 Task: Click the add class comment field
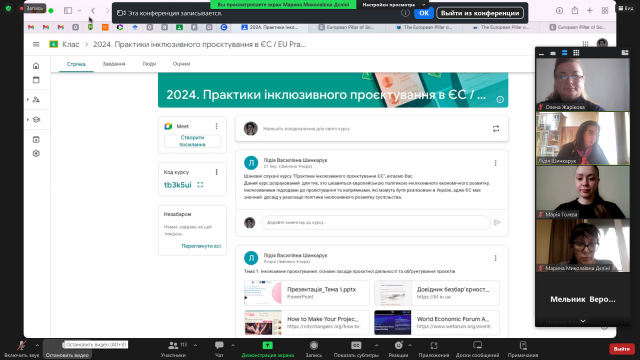376,222
